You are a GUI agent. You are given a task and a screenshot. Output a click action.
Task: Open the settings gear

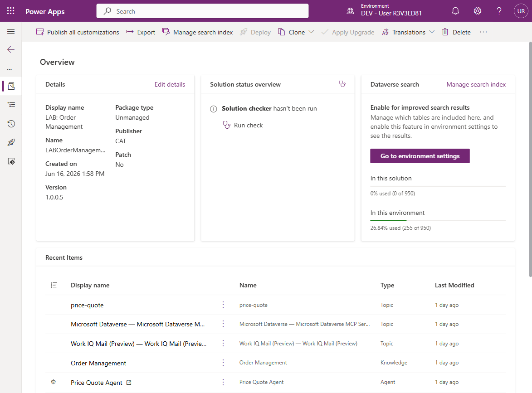(x=478, y=11)
